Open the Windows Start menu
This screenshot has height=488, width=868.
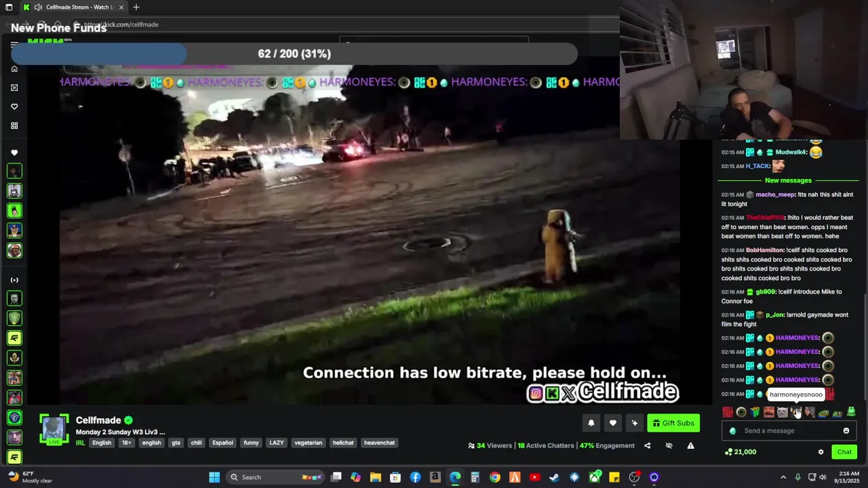(x=214, y=477)
